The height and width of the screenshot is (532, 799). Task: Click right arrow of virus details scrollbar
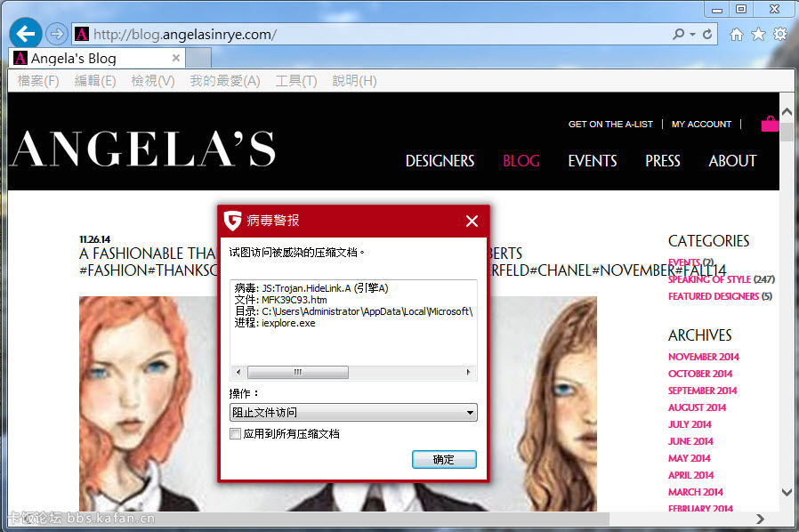click(x=468, y=373)
